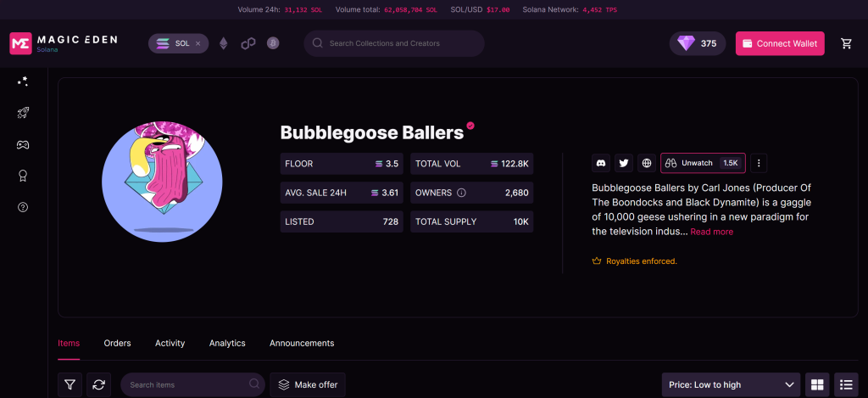
Task: Switch to the Ethereum chain icon
Action: (x=224, y=43)
